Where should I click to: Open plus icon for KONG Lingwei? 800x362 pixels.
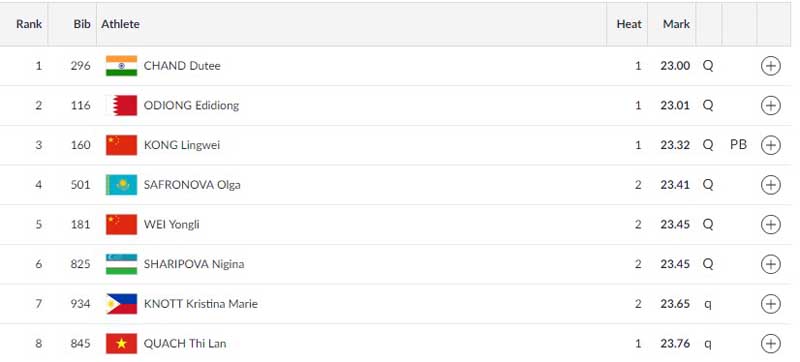[x=770, y=145]
